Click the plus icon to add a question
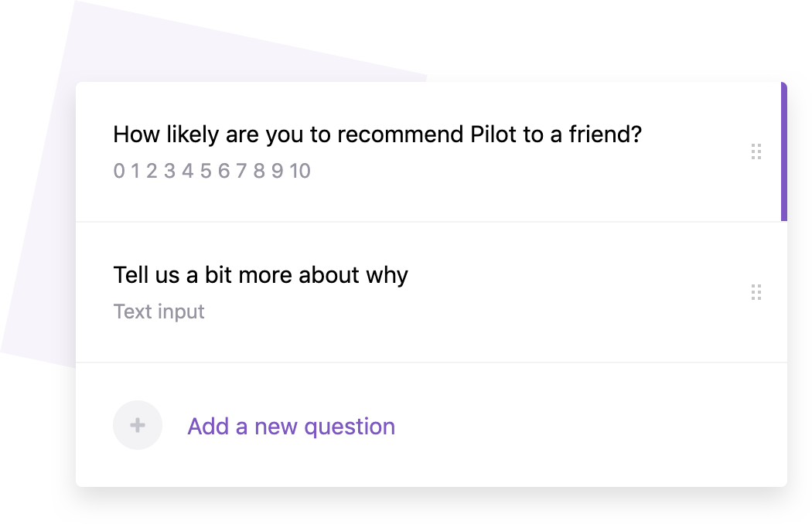This screenshot has height=524, width=812. point(138,425)
